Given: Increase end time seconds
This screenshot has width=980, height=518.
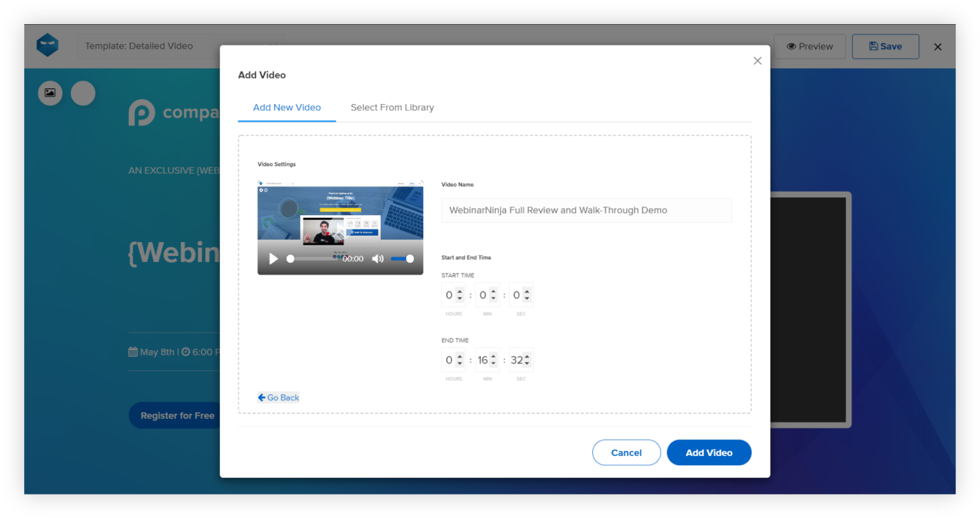Looking at the screenshot, I should click(x=527, y=356).
